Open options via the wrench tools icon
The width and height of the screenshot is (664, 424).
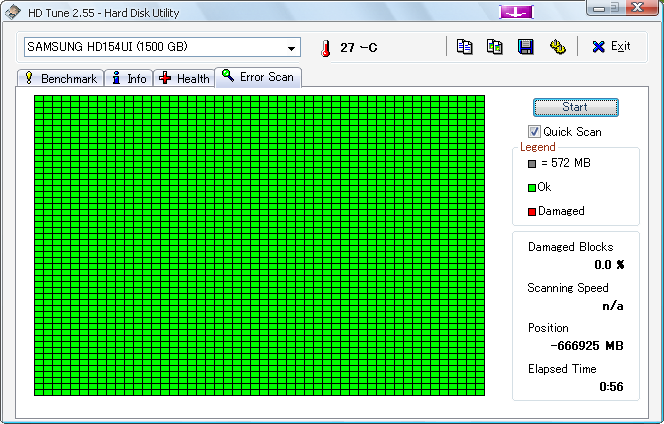point(557,47)
